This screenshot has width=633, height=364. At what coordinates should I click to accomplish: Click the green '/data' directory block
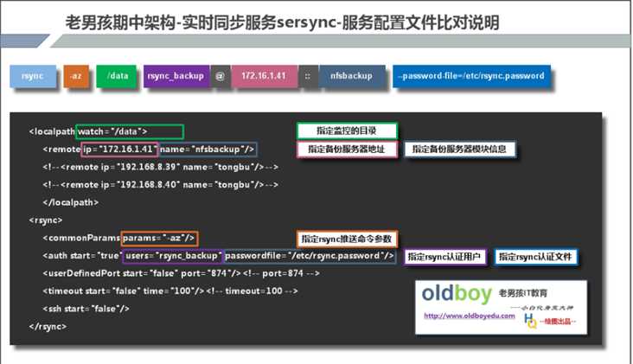pyautogui.click(x=117, y=76)
